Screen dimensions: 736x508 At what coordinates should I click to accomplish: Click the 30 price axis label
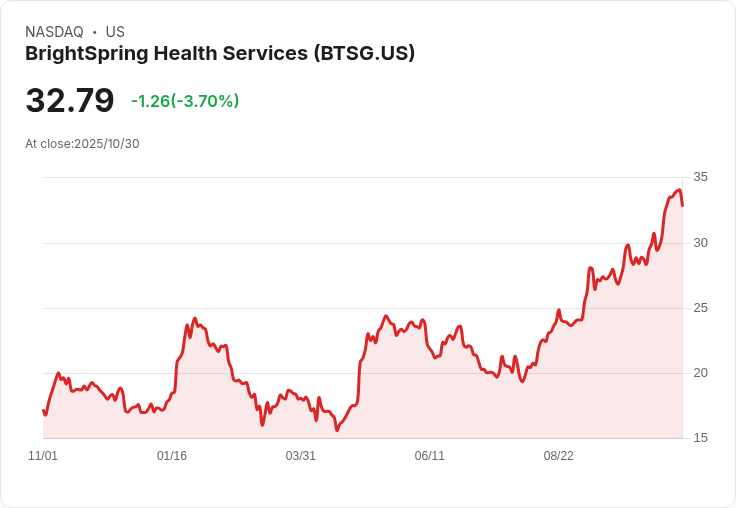coord(700,243)
